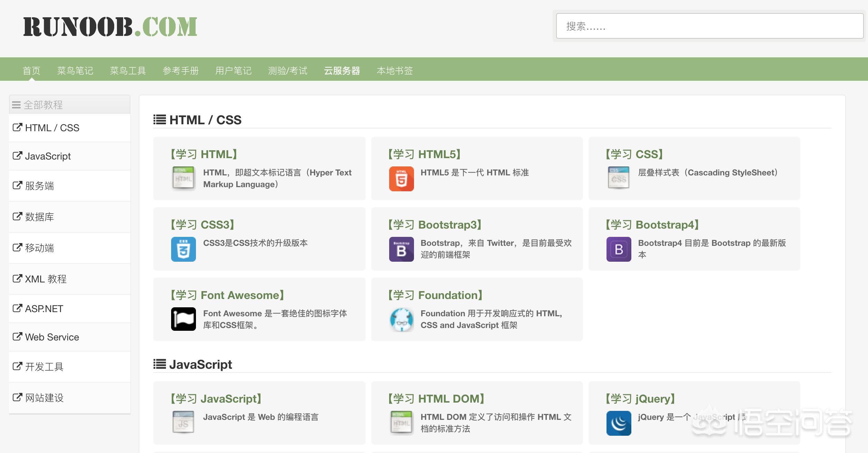Image resolution: width=868 pixels, height=453 pixels.
Task: Click the Foundation yeti mascot icon
Action: tap(401, 320)
